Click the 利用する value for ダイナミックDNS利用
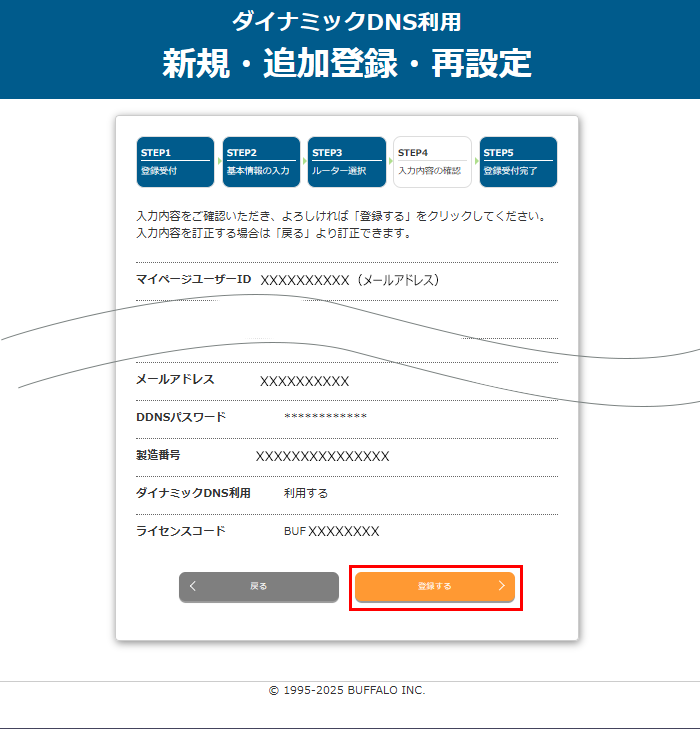This screenshot has width=700, height=729. click(306, 493)
